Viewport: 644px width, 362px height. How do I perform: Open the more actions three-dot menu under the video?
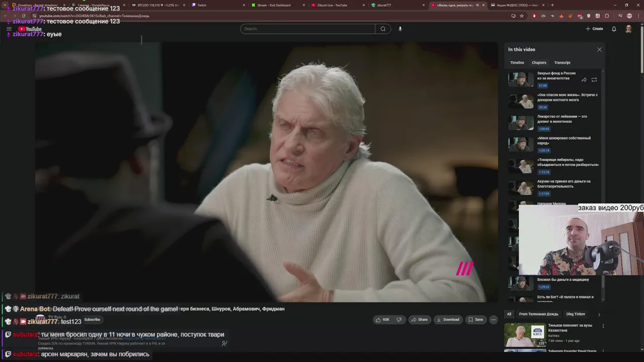(494, 320)
